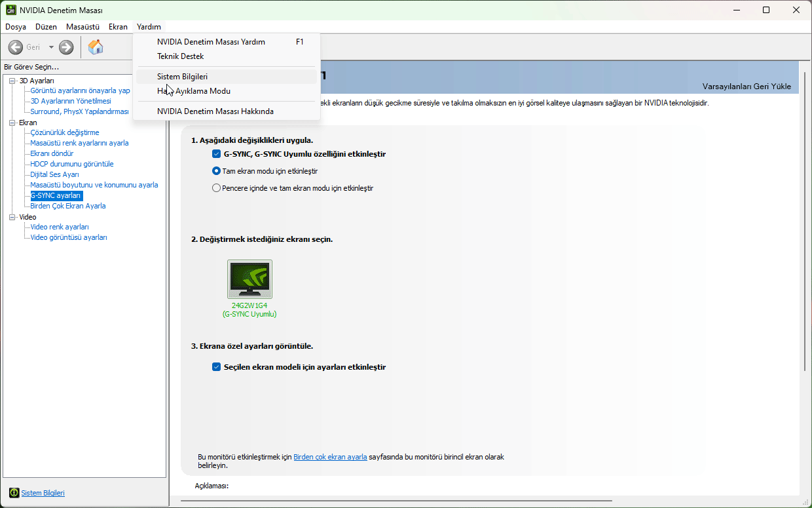This screenshot has height=508, width=812.
Task: Open Surround, PhysX Yapılandırması page
Action: click(x=79, y=111)
